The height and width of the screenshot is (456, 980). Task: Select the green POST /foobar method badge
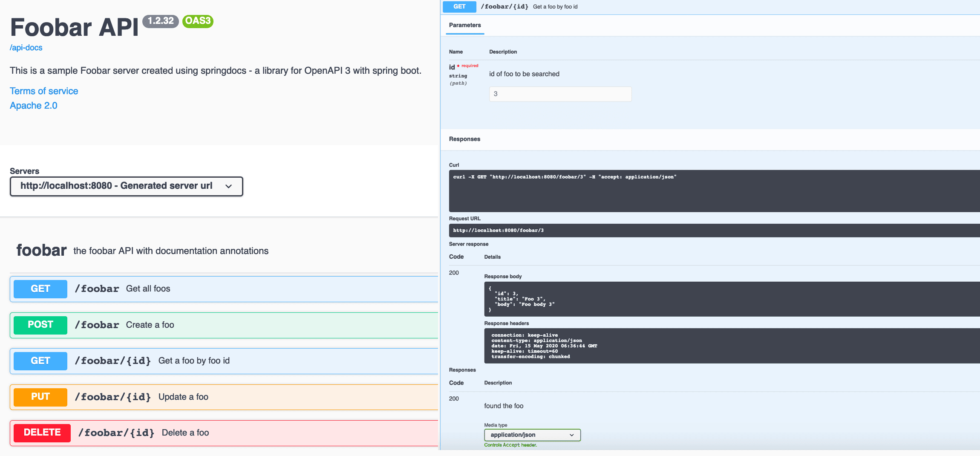point(40,325)
